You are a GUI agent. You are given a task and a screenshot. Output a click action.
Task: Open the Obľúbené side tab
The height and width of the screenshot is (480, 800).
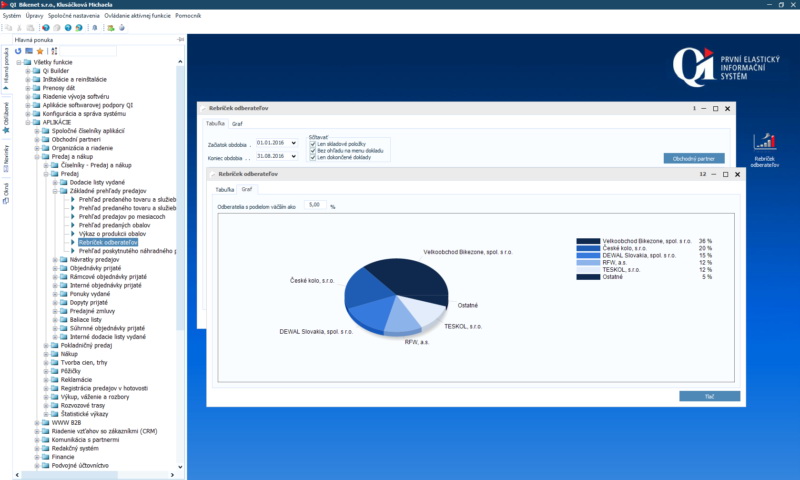click(6, 117)
